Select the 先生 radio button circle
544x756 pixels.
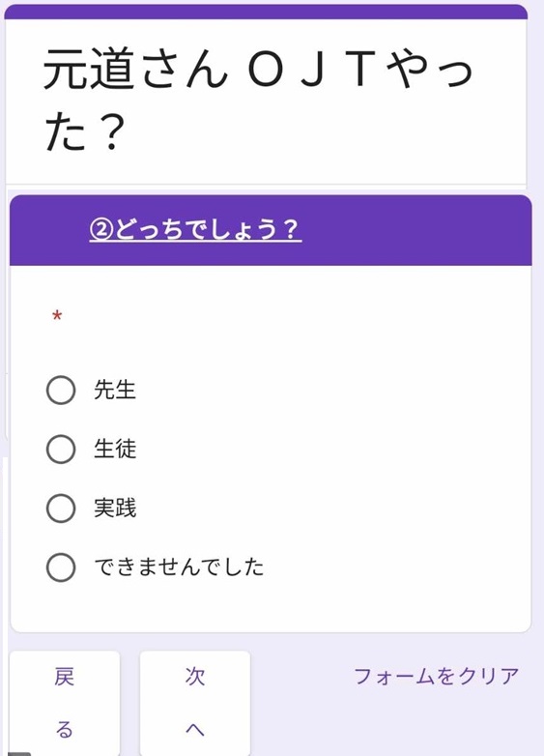click(x=61, y=390)
